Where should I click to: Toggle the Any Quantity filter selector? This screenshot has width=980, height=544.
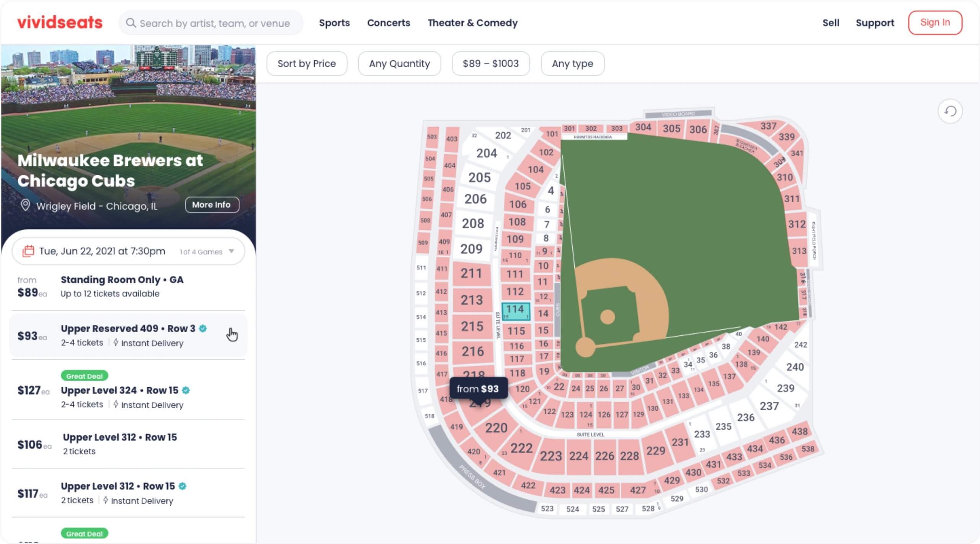click(x=400, y=64)
